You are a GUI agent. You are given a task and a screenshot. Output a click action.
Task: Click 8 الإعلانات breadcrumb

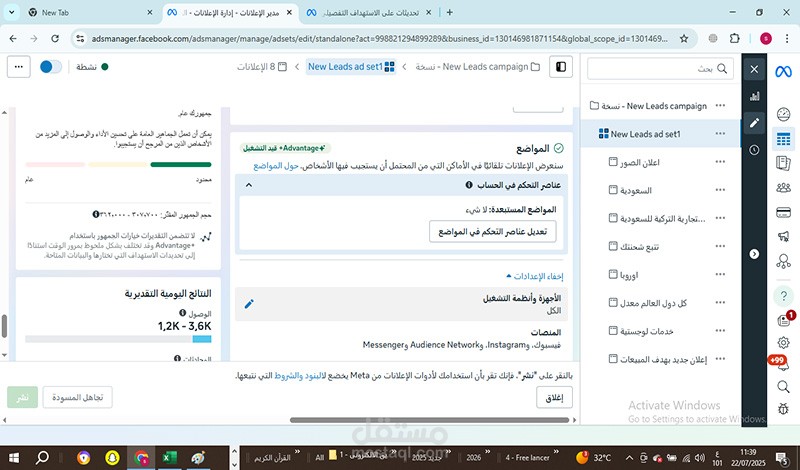[262, 67]
